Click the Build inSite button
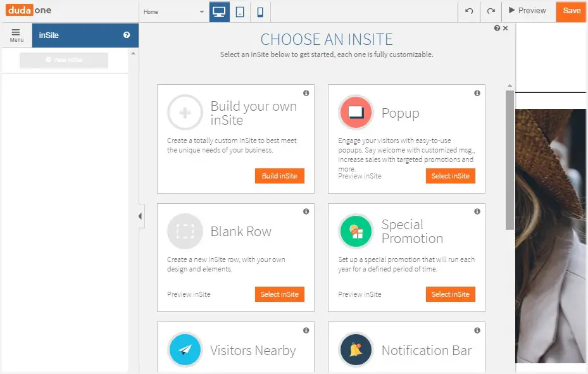Viewport: 588px width, 374px height. [x=279, y=176]
